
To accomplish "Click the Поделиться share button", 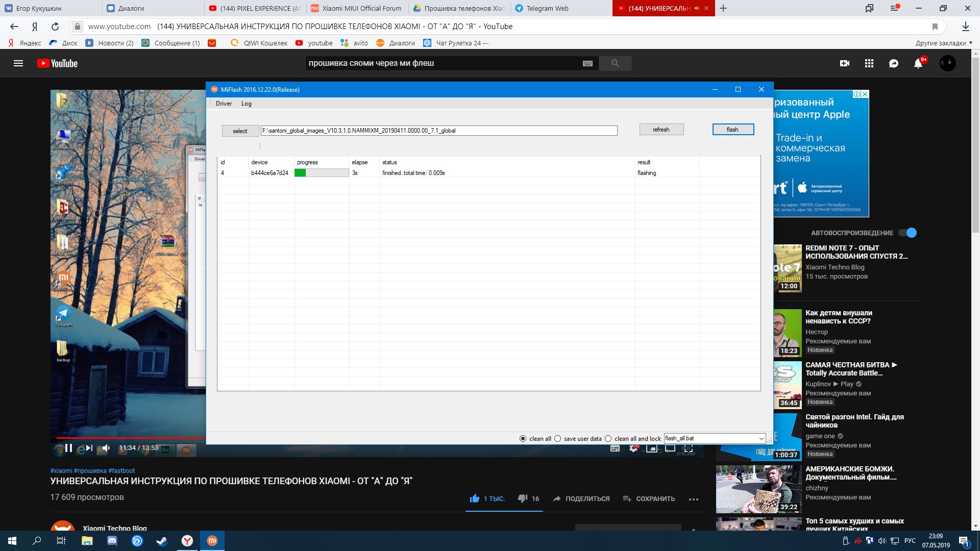I will coord(581,498).
